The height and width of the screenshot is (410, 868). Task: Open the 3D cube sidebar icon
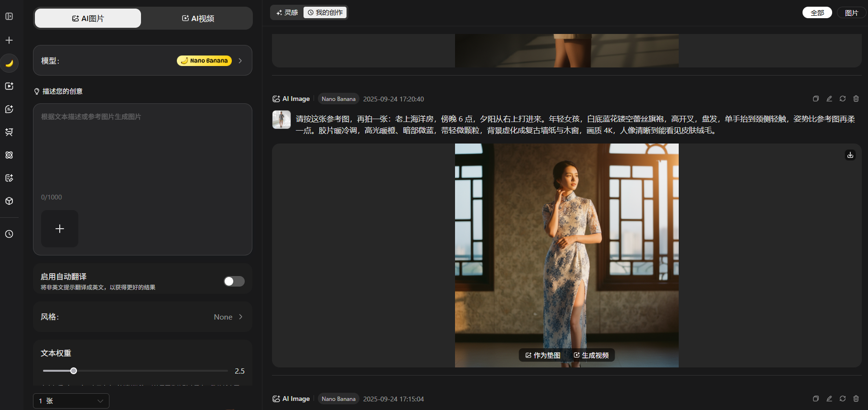click(x=9, y=201)
